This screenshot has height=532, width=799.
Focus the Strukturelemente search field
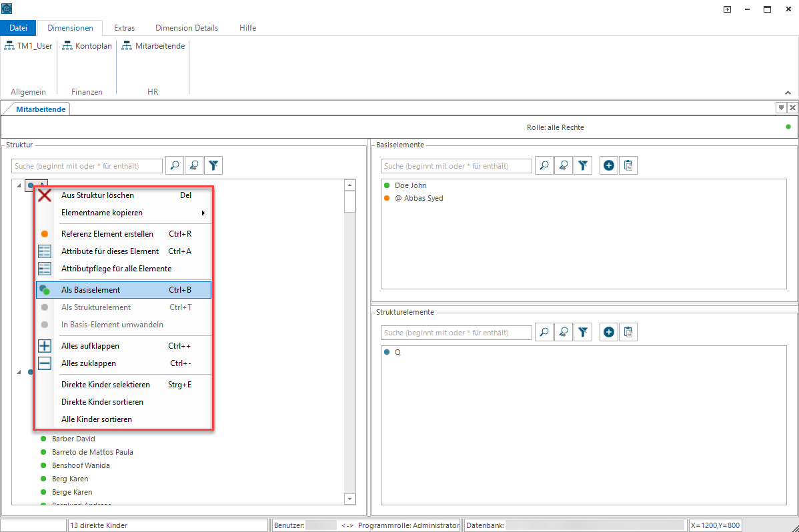[457, 333]
